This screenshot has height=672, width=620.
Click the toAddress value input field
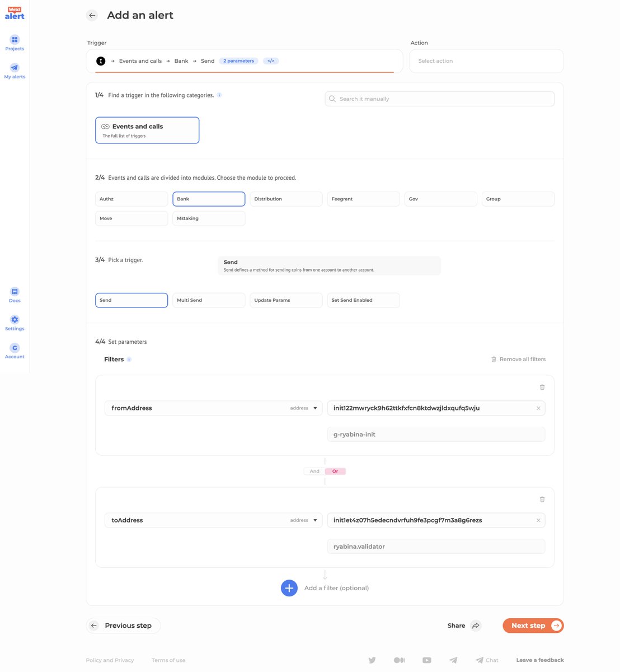[x=436, y=520]
